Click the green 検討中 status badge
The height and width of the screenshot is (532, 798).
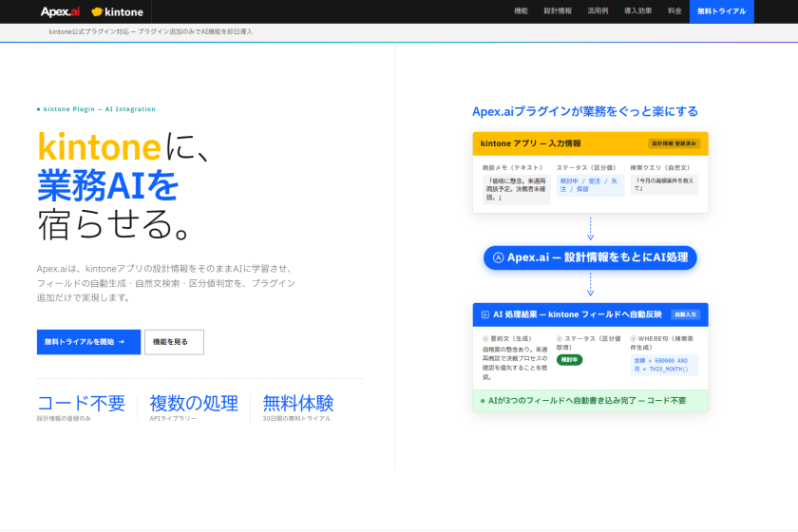[x=570, y=360]
